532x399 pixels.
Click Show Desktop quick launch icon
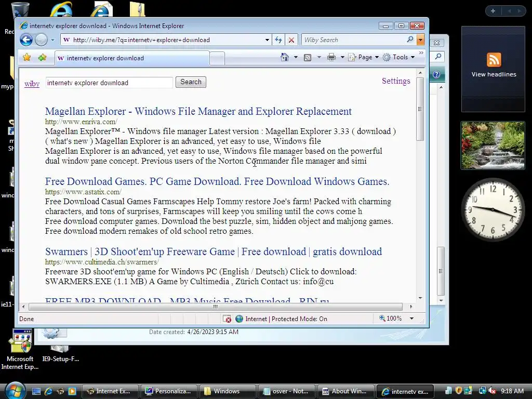pyautogui.click(x=36, y=391)
